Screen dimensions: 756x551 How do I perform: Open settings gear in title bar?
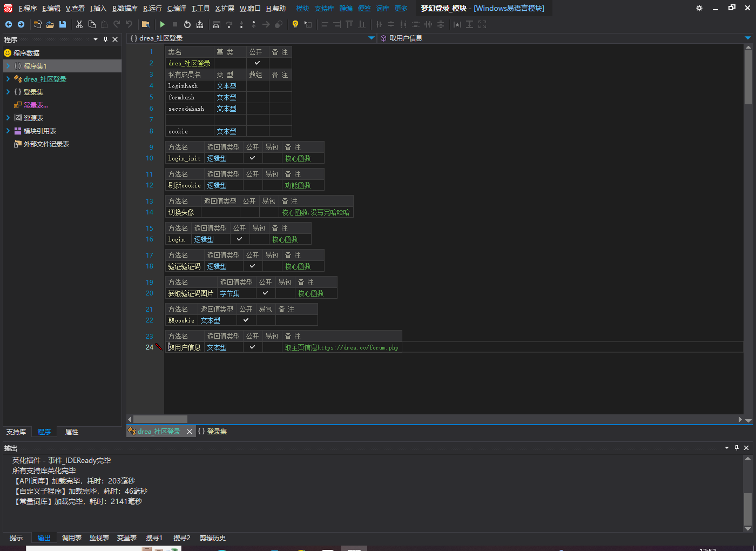pos(699,8)
